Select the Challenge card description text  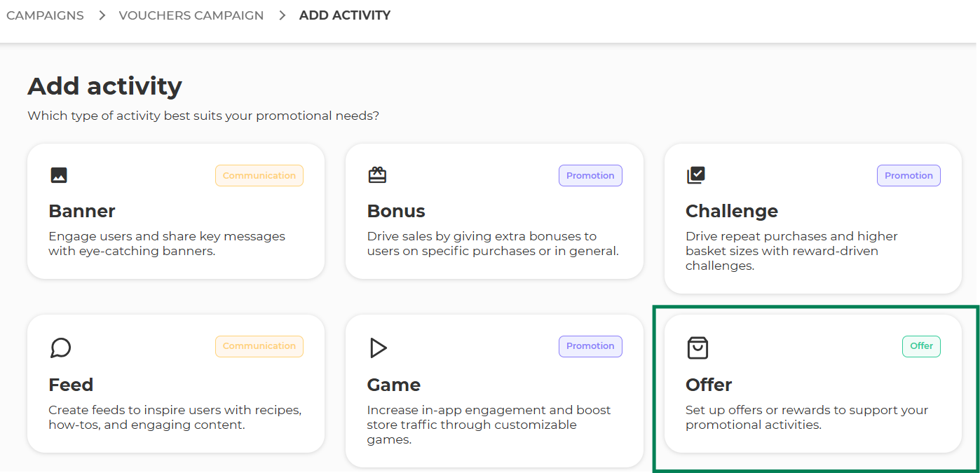pyautogui.click(x=791, y=251)
